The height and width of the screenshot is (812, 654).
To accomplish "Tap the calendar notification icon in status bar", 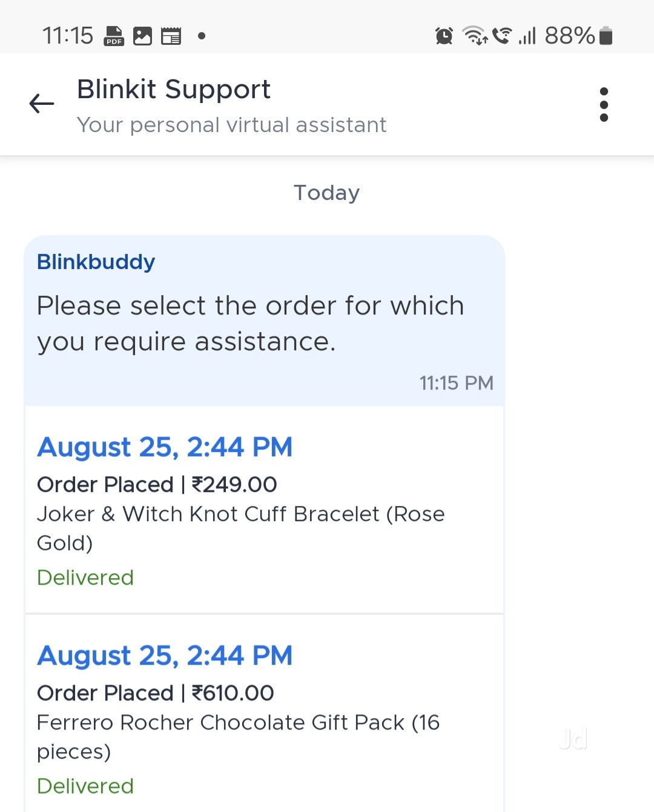I will click(x=171, y=36).
